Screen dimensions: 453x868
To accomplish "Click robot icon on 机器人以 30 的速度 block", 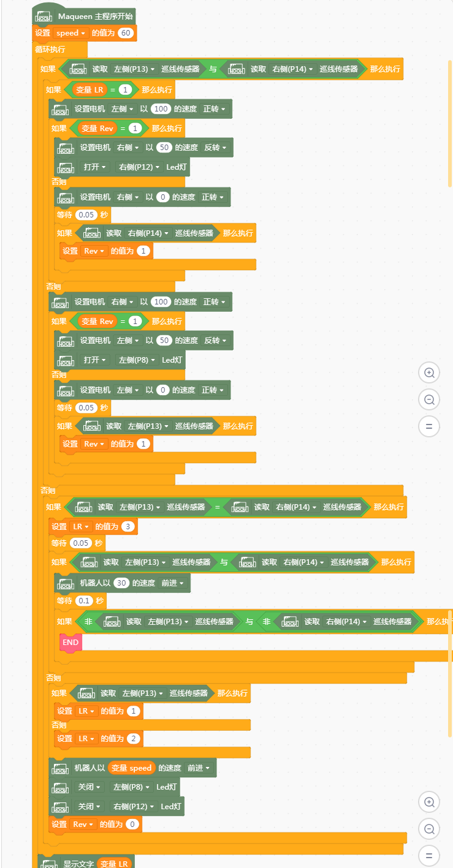I will click(x=66, y=584).
